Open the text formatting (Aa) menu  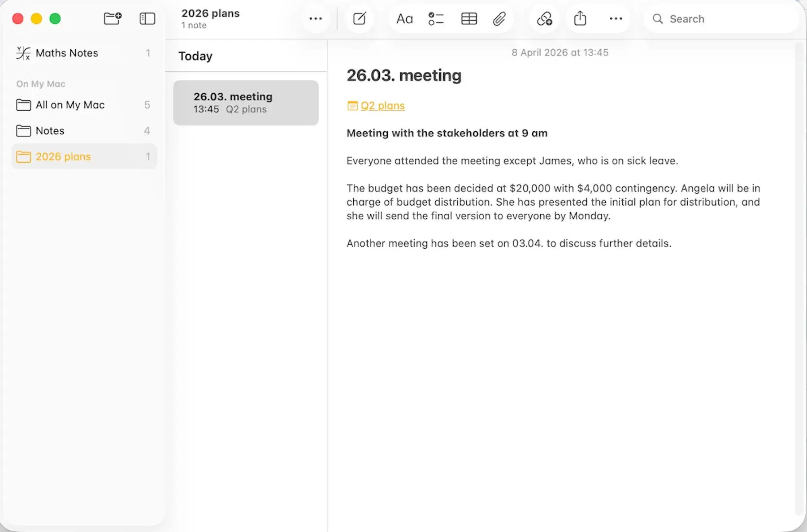[x=404, y=19]
